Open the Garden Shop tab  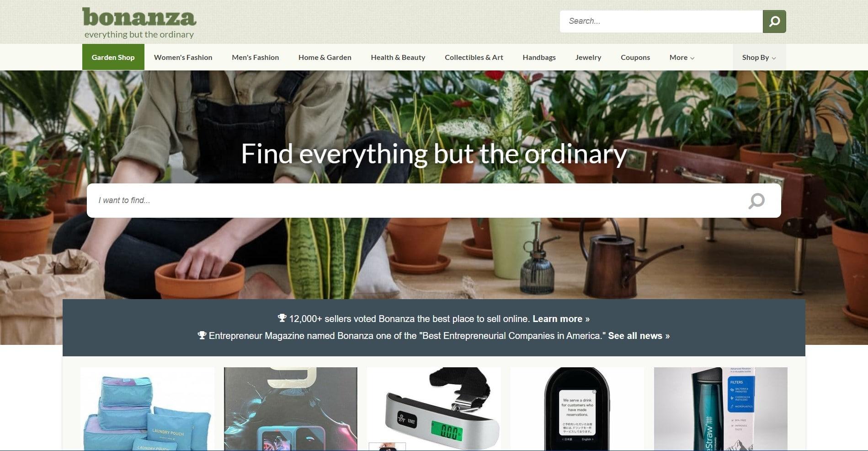click(x=113, y=57)
